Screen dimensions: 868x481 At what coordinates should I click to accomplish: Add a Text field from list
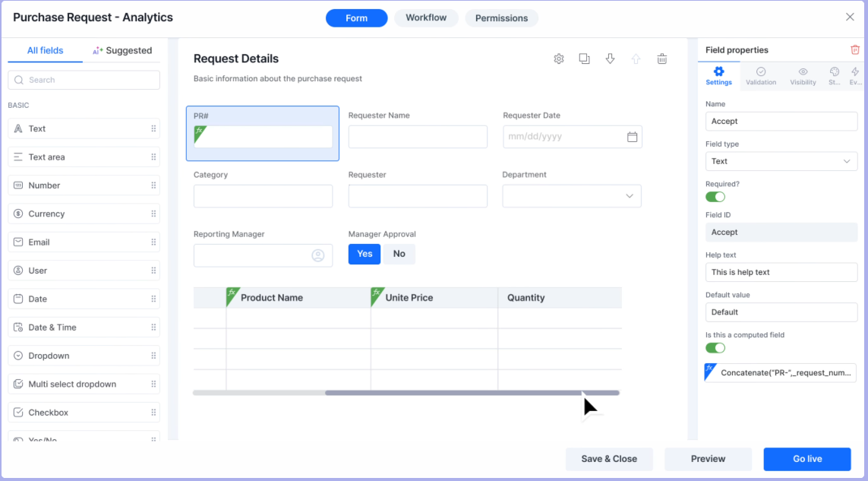(x=84, y=128)
